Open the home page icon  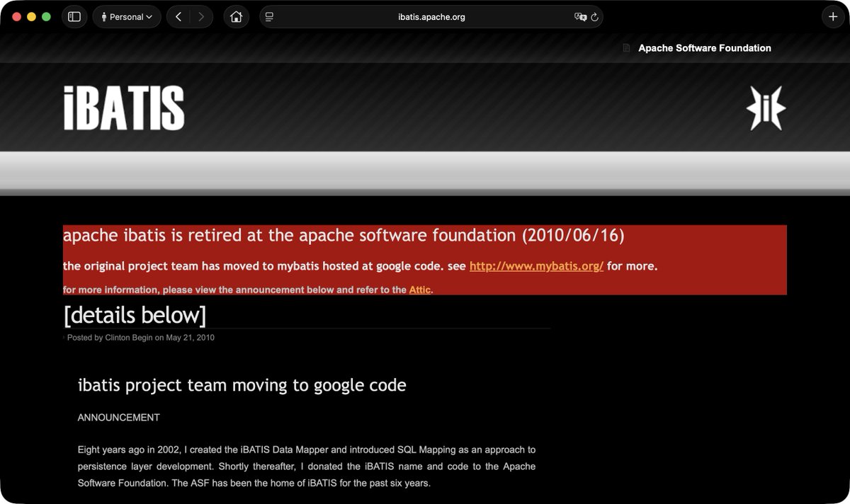click(x=236, y=16)
